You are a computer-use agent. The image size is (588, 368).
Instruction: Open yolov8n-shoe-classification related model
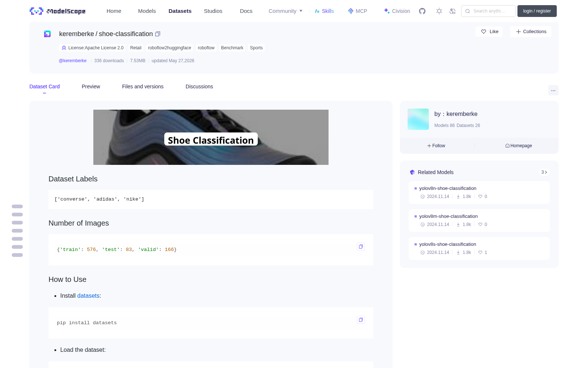click(479, 192)
